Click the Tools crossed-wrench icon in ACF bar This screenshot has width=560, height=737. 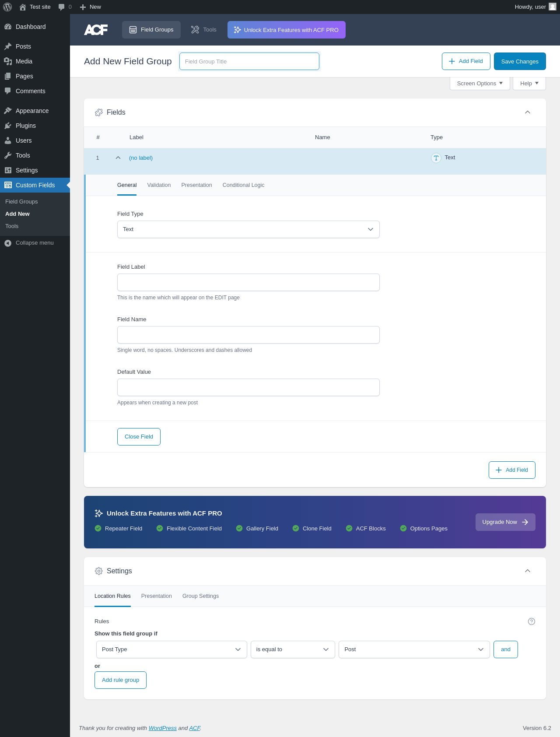pos(195,30)
